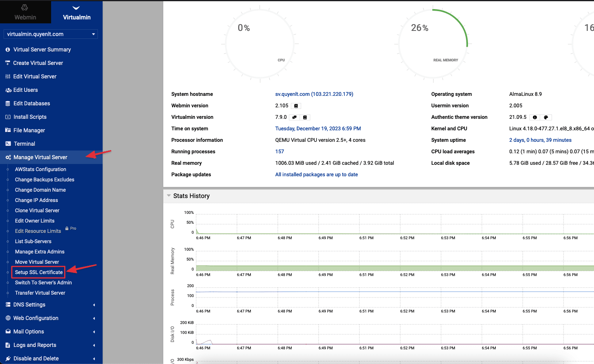
Task: Open the virtualmin.quyenlt.com domain dropdown
Action: point(51,34)
